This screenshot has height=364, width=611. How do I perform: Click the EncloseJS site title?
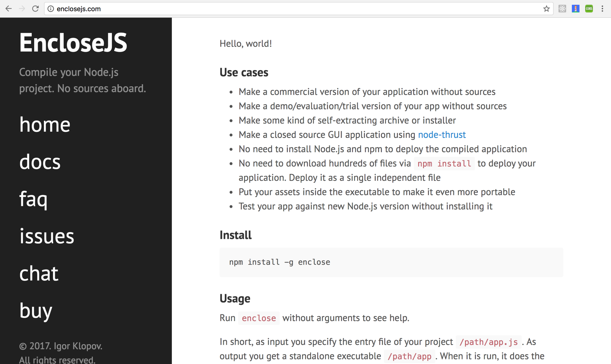[x=73, y=43]
